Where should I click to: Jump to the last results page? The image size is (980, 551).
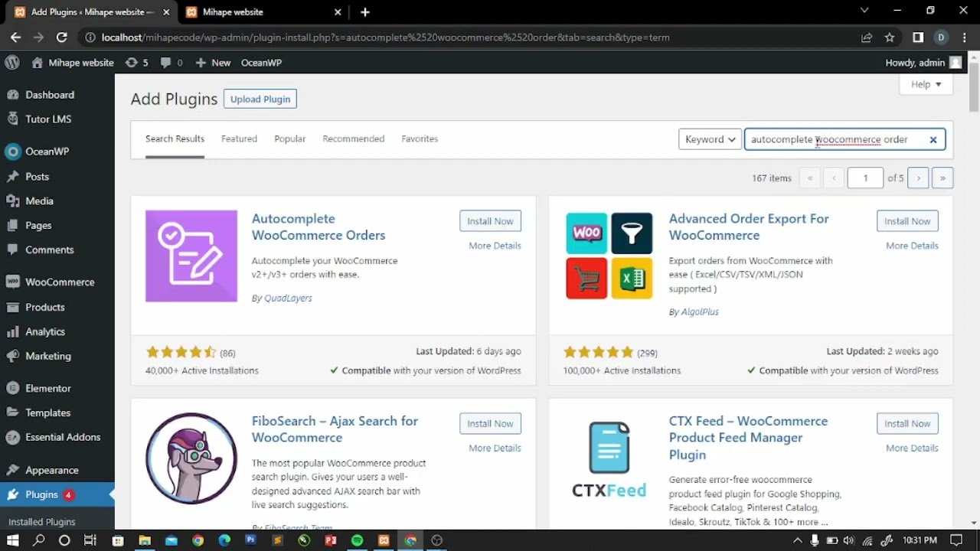942,178
